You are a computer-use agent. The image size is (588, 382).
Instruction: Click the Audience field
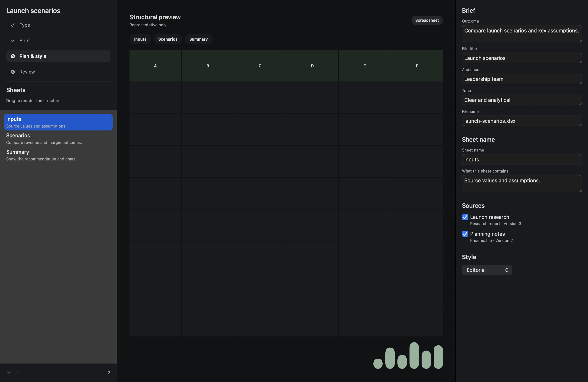point(522,79)
